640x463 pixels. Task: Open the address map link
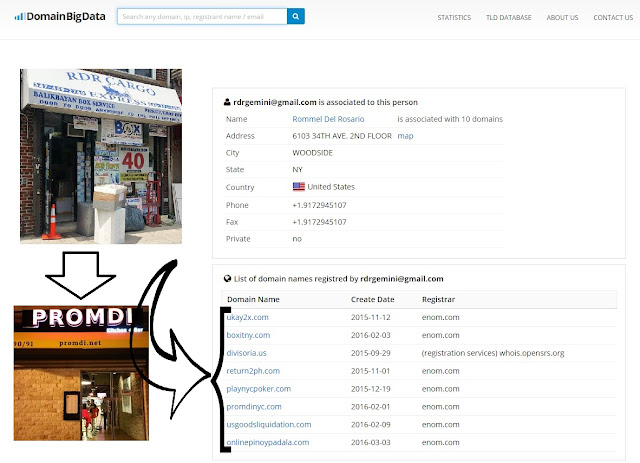(x=405, y=136)
